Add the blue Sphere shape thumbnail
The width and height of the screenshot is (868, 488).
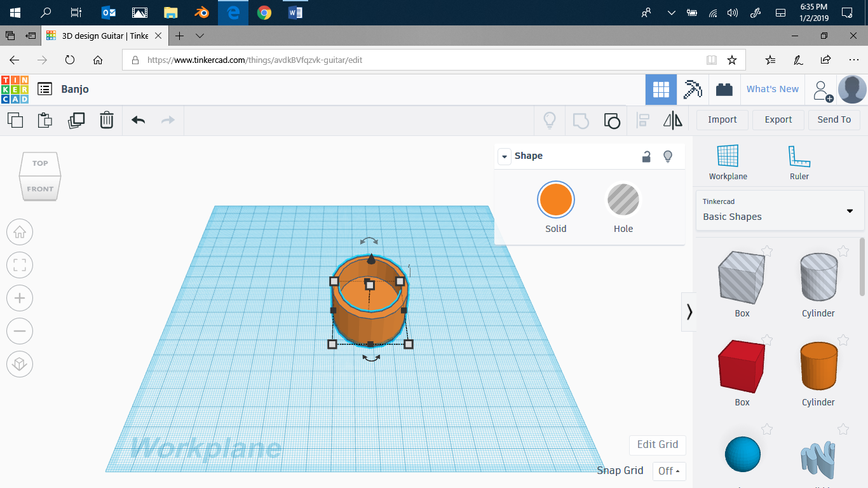tap(742, 454)
